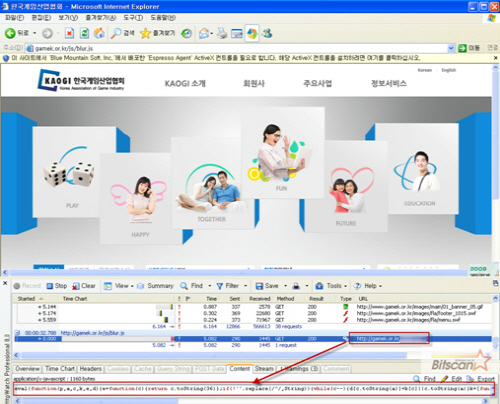The image size is (500, 404).
Task: Open dropdown arrow next to Save
Action: coord(285,286)
